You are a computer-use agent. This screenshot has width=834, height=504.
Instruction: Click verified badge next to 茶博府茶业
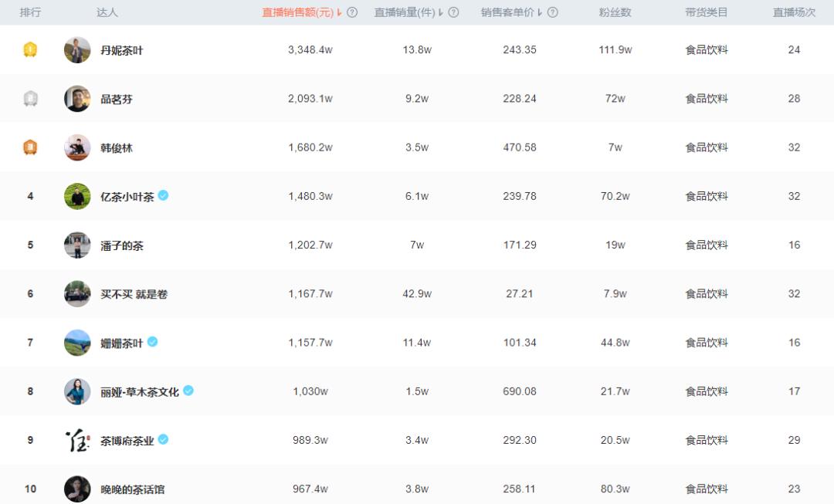pos(163,440)
